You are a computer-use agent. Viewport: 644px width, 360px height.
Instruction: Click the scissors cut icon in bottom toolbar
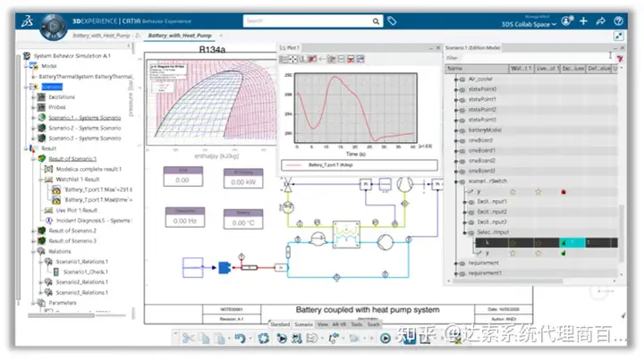(188, 339)
